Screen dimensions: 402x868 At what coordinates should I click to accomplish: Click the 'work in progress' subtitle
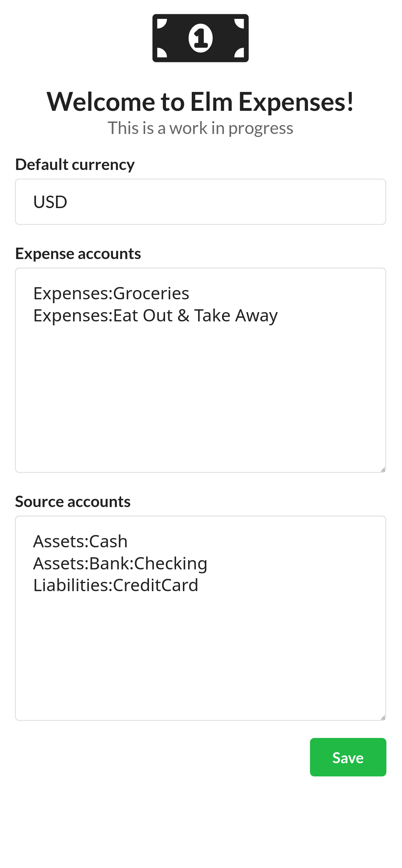[x=200, y=128]
